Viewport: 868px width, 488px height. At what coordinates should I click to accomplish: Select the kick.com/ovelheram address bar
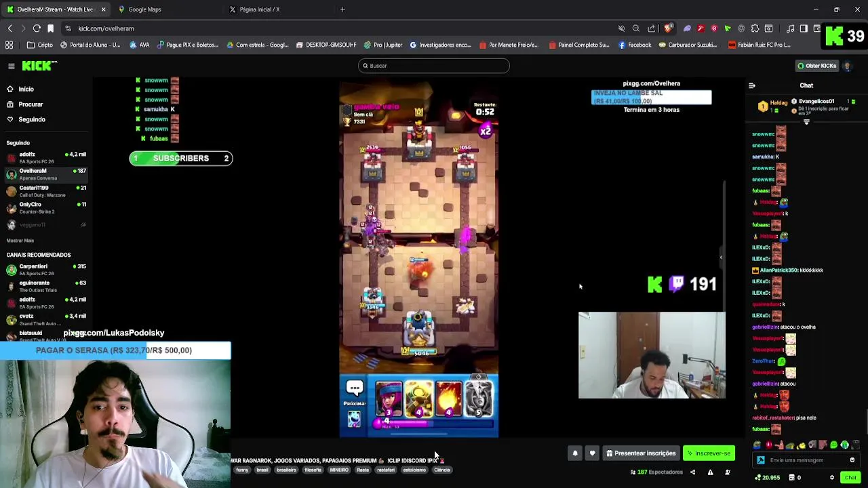tap(339, 28)
